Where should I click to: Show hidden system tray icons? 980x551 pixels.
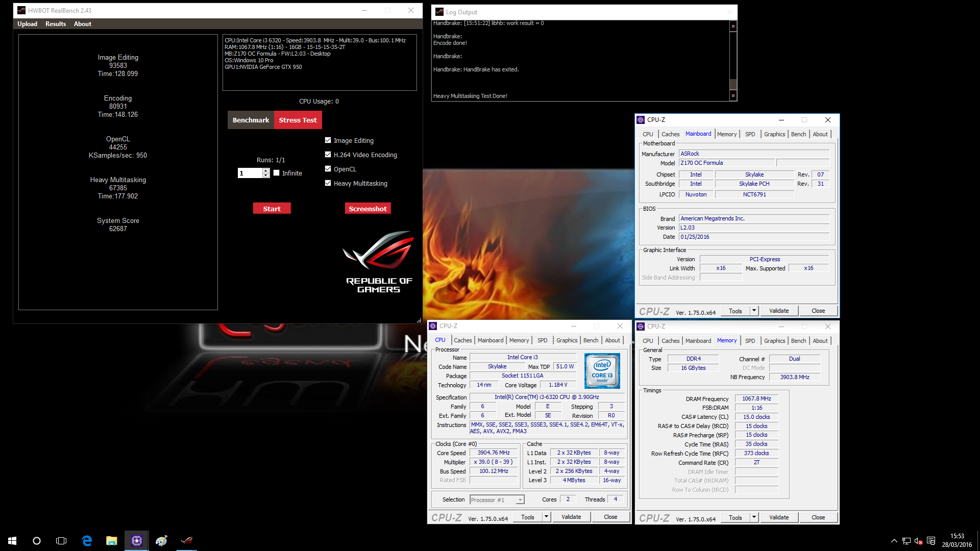894,541
